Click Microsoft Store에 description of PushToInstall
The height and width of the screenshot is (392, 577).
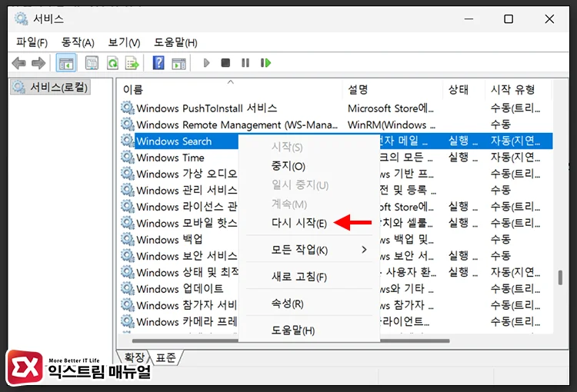(390, 108)
